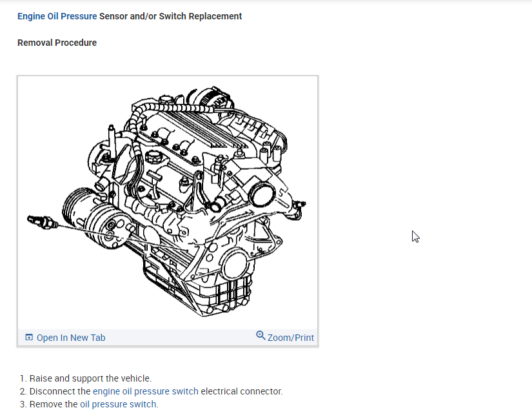This screenshot has width=532, height=419.
Task: Click the detached oil pressure switch drawing
Action: (x=43, y=221)
